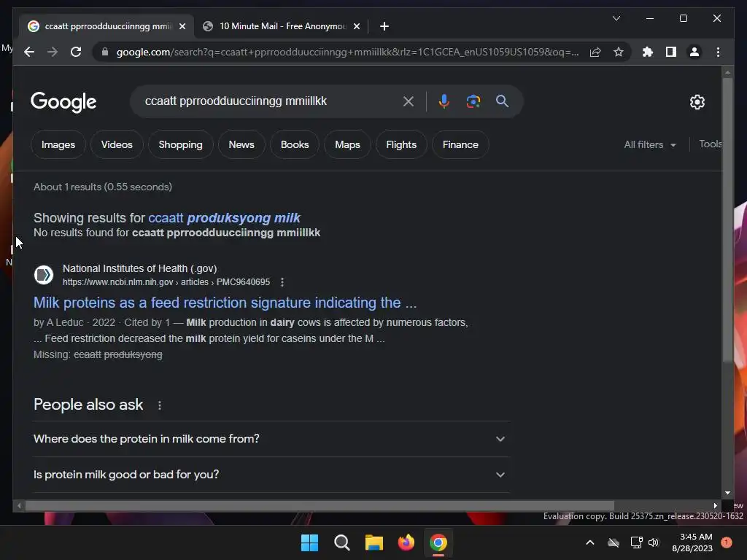Expand 'Is protein milk good or bad for you?'

pyautogui.click(x=271, y=475)
